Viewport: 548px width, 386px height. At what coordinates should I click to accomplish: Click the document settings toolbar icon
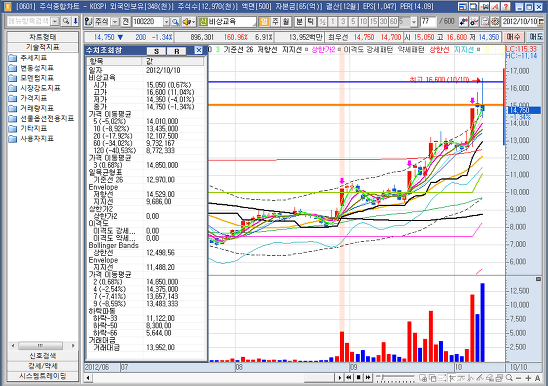485,22
